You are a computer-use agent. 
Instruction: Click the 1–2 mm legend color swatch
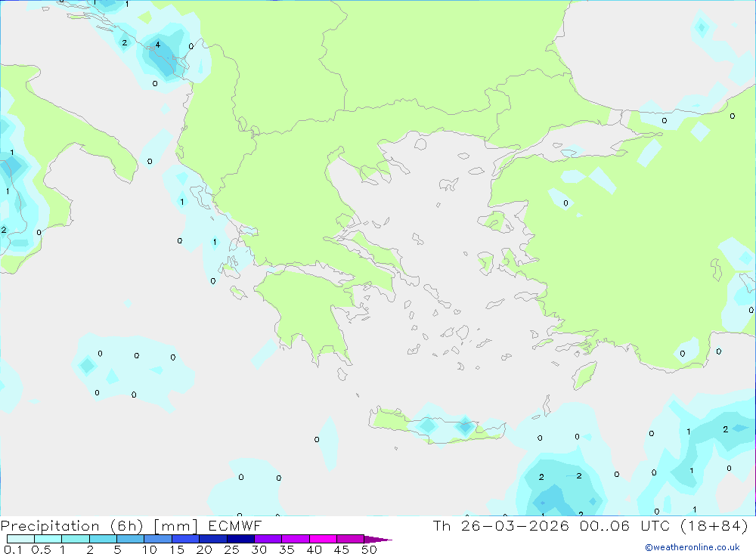[75, 539]
